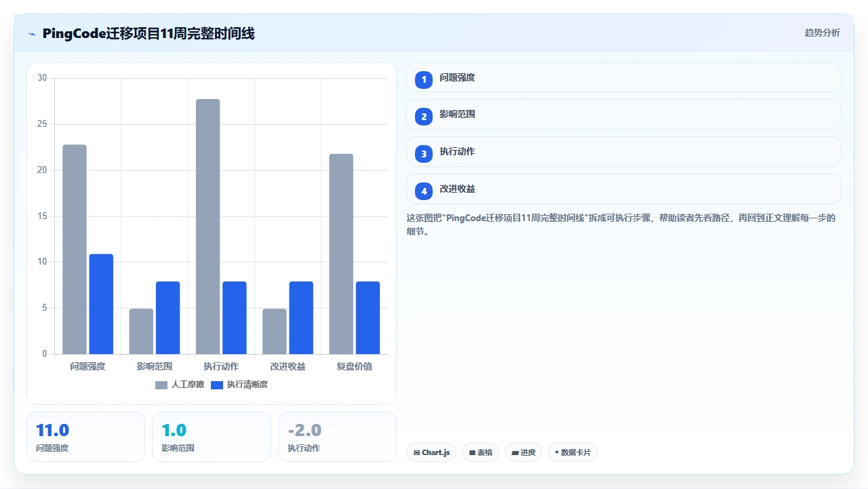The height and width of the screenshot is (489, 868).
Task: Click the blue bar for 问题强度
Action: pos(101,304)
